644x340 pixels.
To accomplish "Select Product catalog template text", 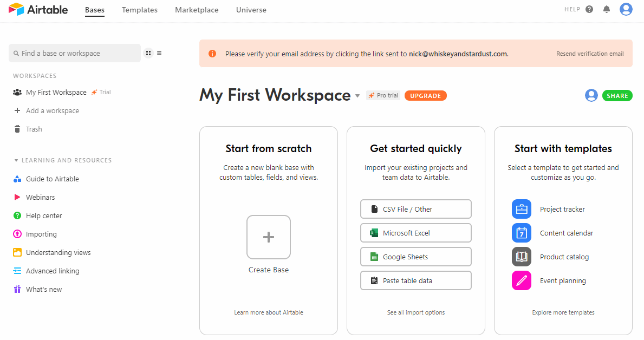I will (564, 257).
